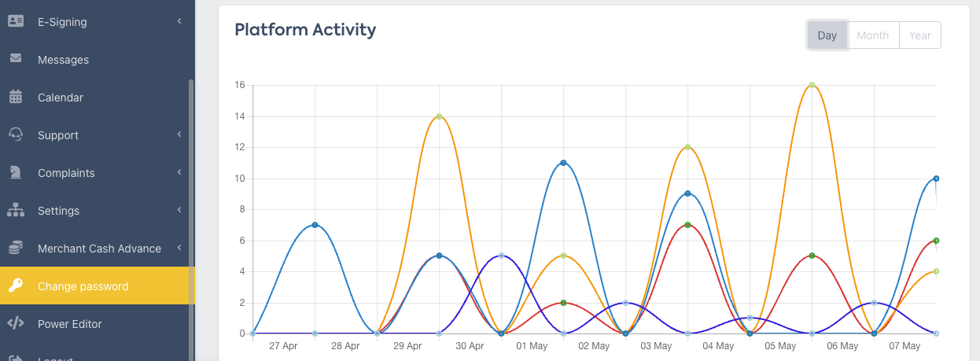Click the Change password key icon
Screen dimensions: 980x361
16,286
